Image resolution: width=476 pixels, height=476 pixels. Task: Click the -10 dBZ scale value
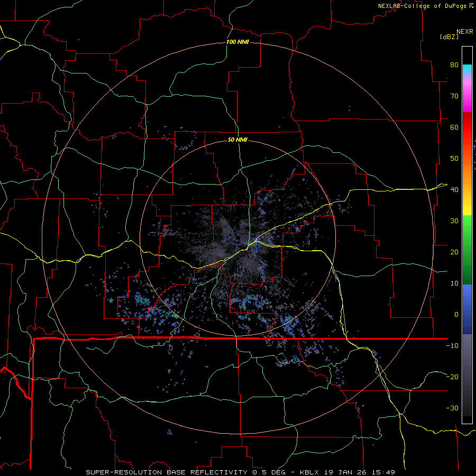tap(452, 346)
